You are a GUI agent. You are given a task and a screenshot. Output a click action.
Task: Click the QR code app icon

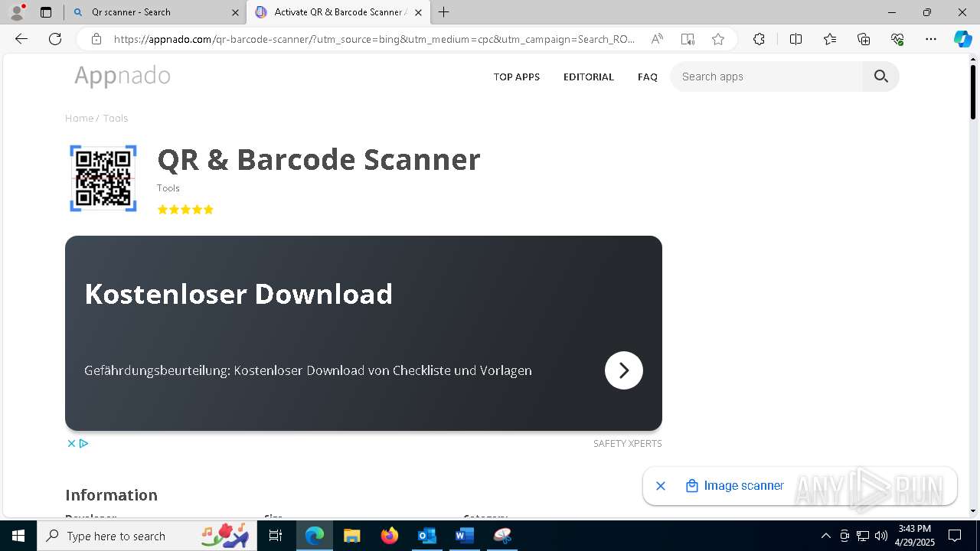(103, 178)
